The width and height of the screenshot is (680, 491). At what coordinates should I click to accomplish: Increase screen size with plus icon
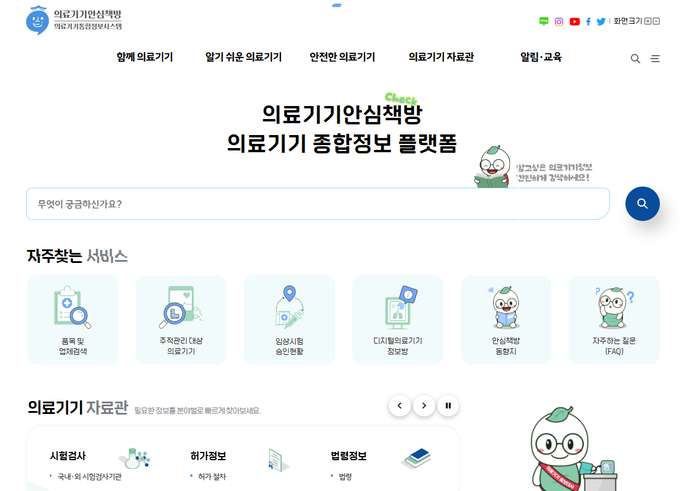pyautogui.click(x=647, y=21)
